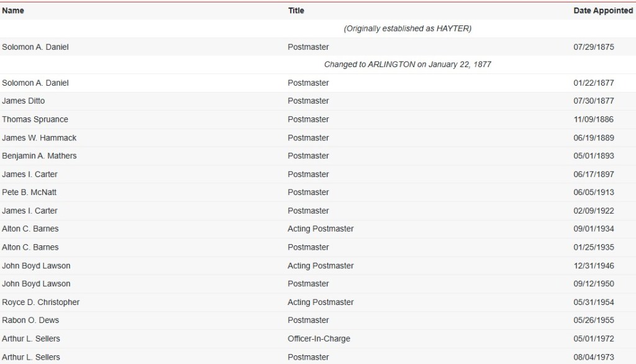Click the 'Originally established as HAYTER' note
This screenshot has height=364, width=636.
[407, 29]
